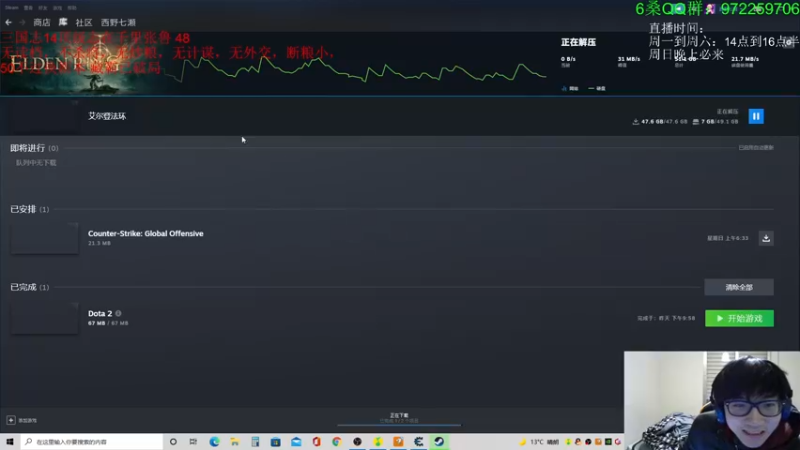Click the Elden Ring banner artwork
This screenshot has width=800, height=450.
pyautogui.click(x=82, y=64)
